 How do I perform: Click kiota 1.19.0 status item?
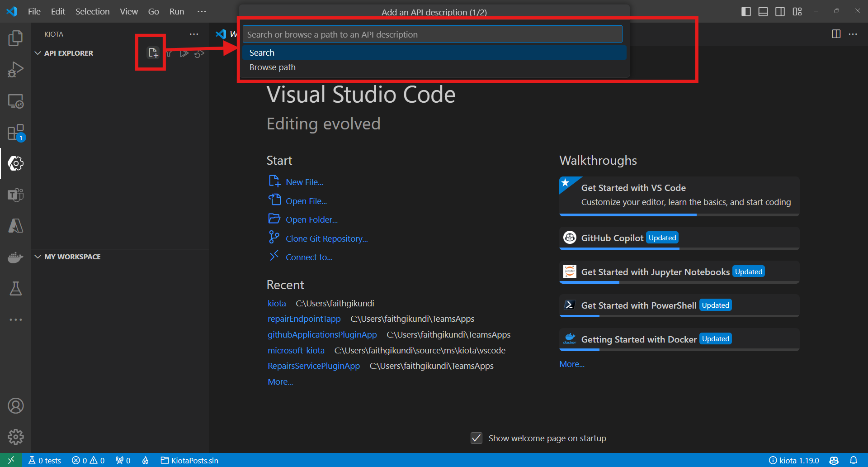794,460
